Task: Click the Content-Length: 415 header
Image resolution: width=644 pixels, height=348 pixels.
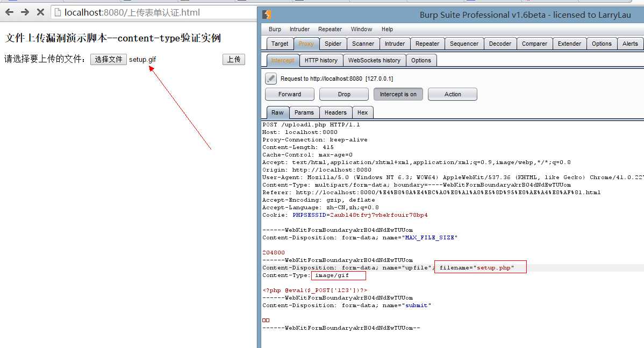Action: (x=298, y=147)
